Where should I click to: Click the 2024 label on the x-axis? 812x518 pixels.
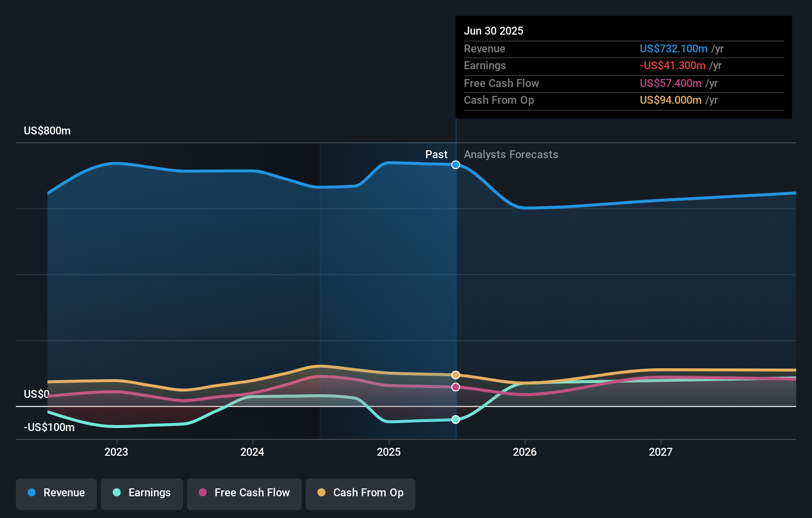252,452
